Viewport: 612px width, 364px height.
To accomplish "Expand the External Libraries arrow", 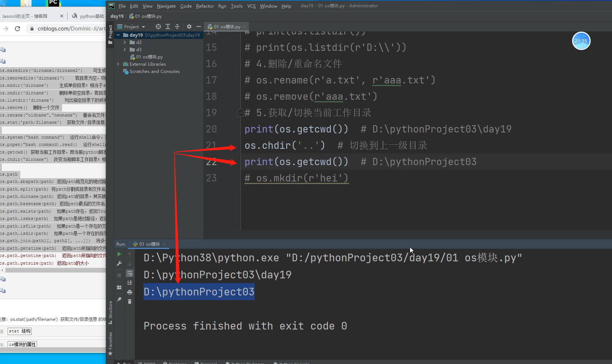I will 118,64.
